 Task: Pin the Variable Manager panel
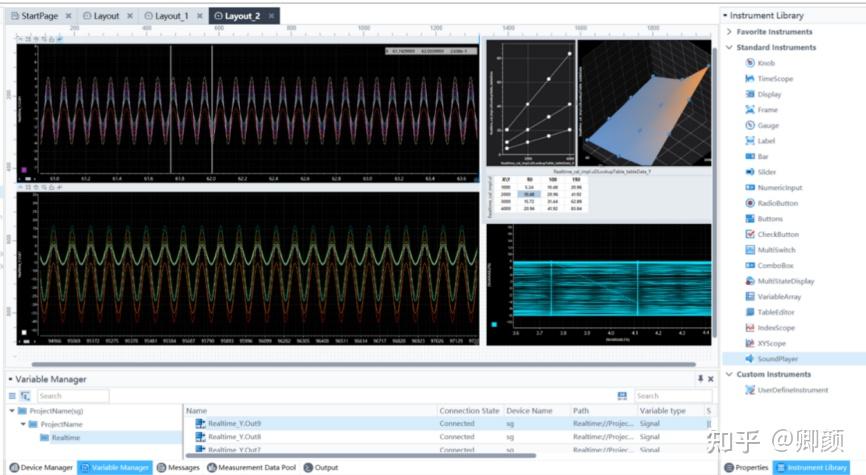click(x=700, y=378)
